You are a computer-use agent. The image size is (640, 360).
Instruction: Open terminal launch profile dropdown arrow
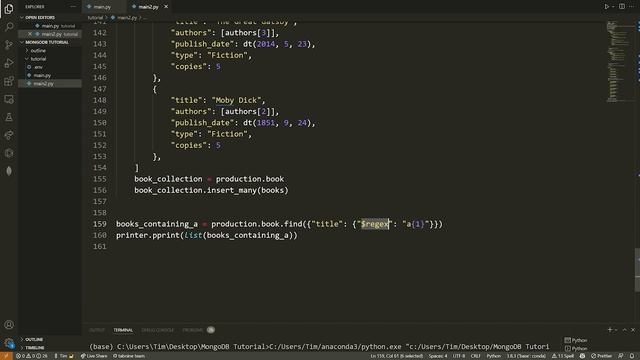[616, 330]
